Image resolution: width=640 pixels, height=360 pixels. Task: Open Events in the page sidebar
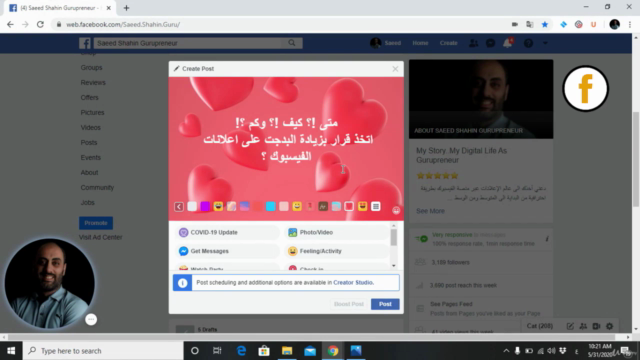click(x=90, y=158)
